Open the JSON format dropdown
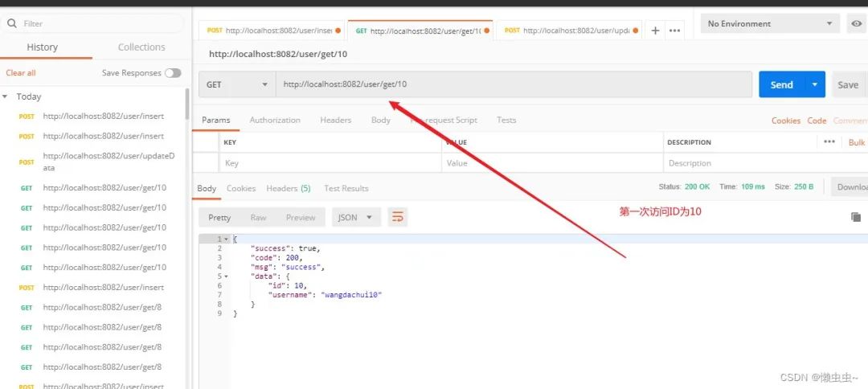Image resolution: width=868 pixels, height=389 pixels. coord(356,217)
